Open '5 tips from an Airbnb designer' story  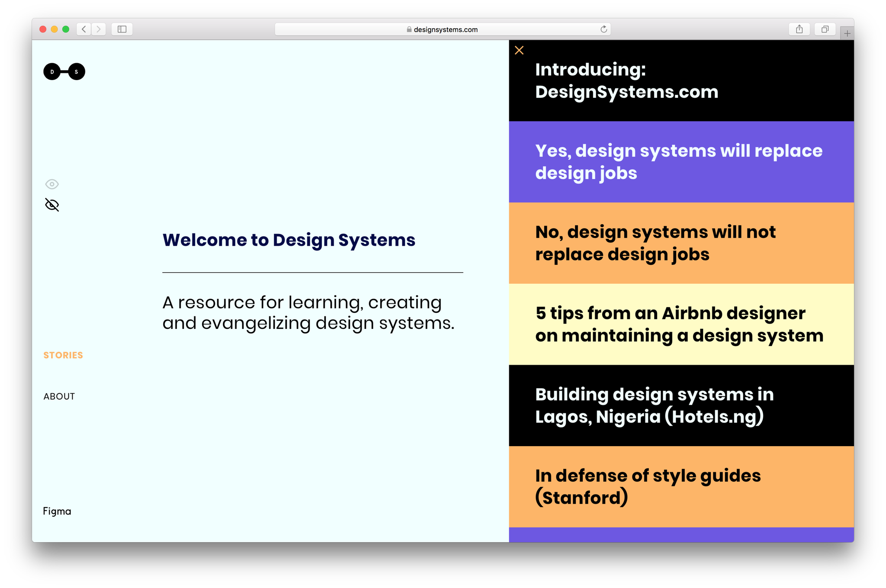point(679,324)
